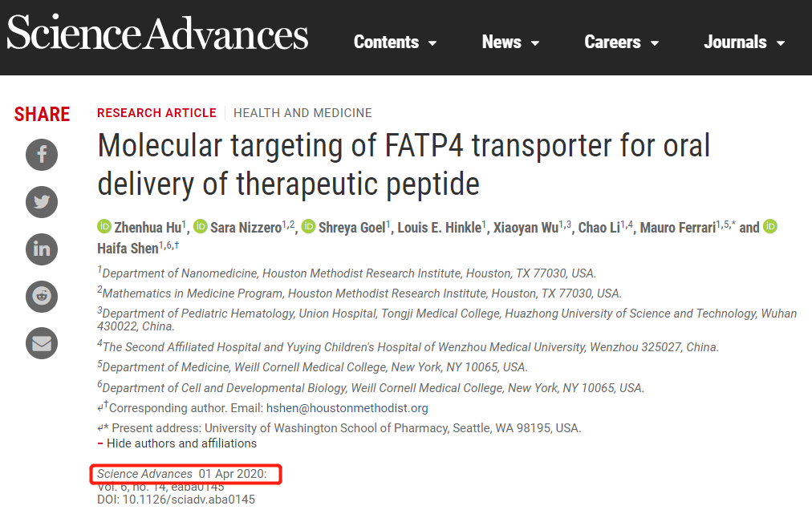Share article via email icon

(x=42, y=343)
